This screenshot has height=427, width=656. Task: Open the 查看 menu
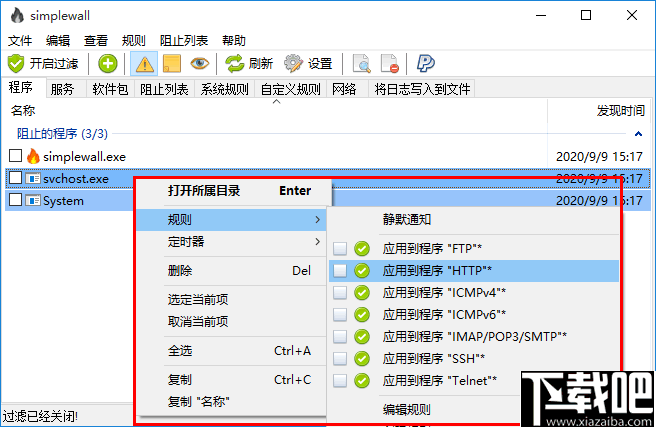(96, 41)
